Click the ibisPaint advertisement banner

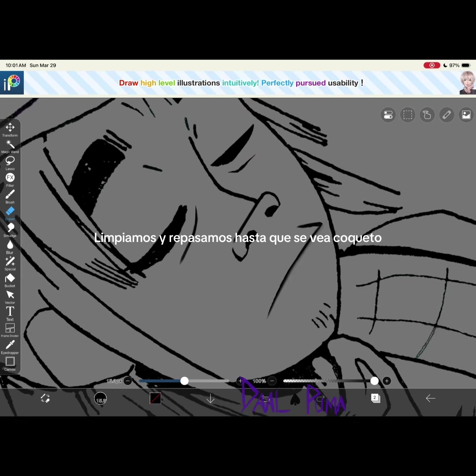pyautogui.click(x=238, y=83)
